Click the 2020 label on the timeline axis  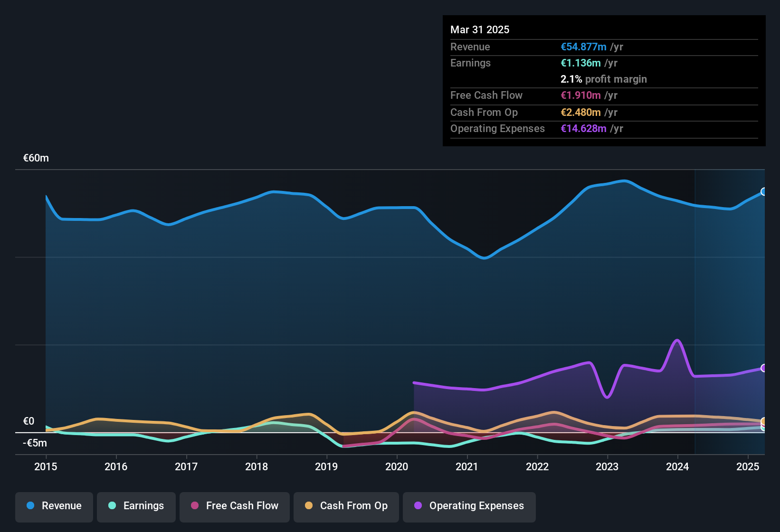pos(397,467)
